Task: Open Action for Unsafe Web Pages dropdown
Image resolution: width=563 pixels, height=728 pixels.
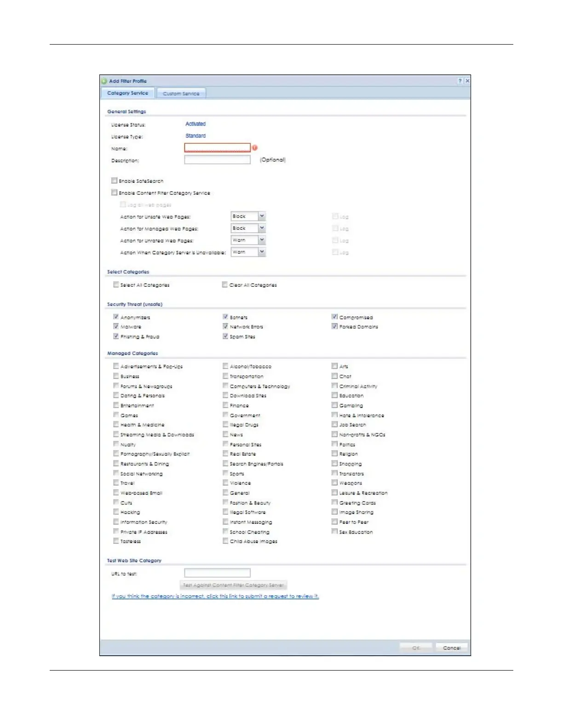Action: (x=262, y=216)
